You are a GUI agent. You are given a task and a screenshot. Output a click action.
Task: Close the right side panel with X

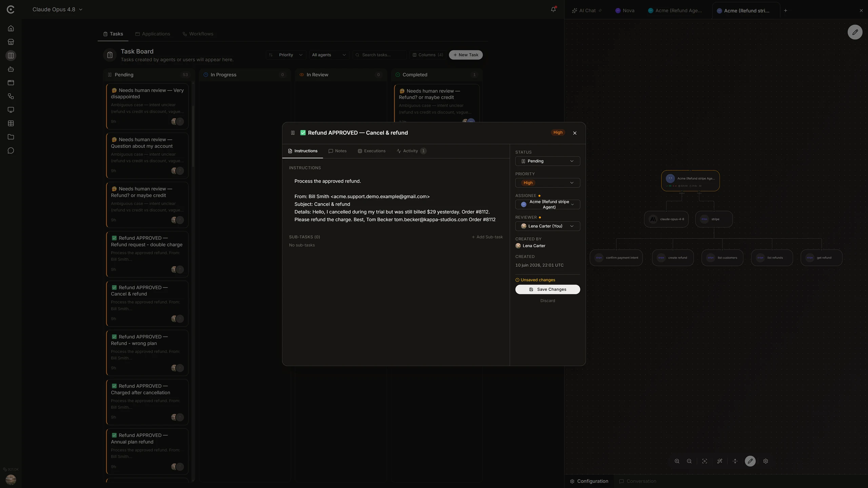[x=861, y=11]
